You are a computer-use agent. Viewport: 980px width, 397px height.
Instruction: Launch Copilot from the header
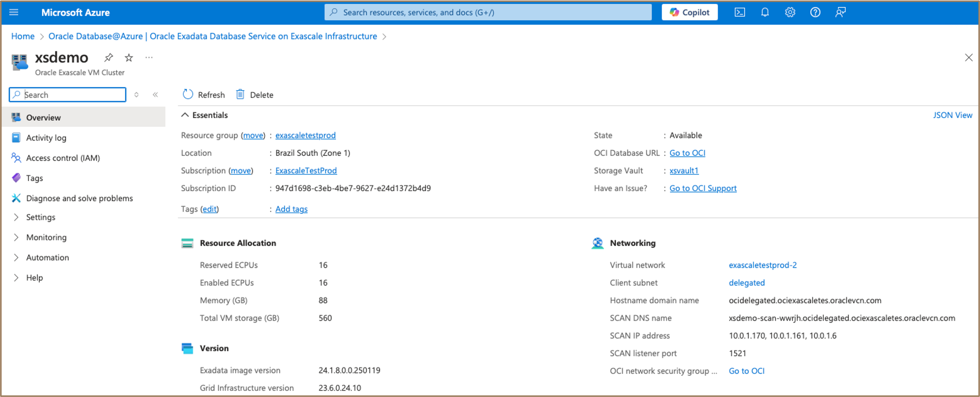pyautogui.click(x=689, y=12)
